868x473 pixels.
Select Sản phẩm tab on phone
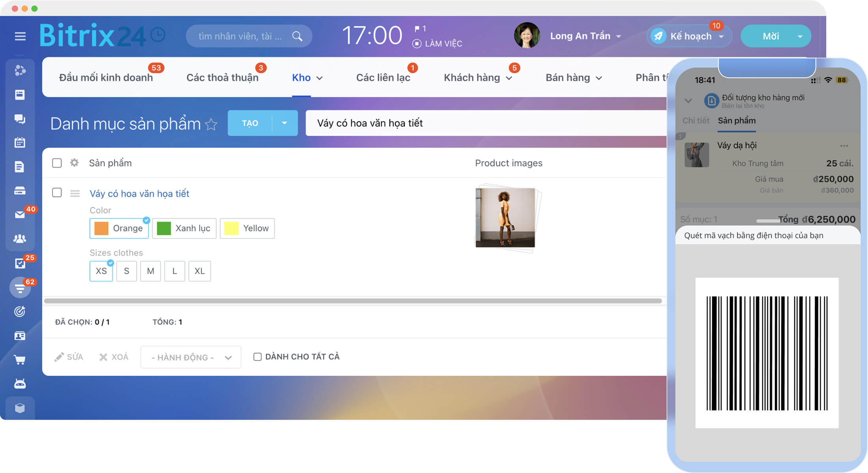737,121
